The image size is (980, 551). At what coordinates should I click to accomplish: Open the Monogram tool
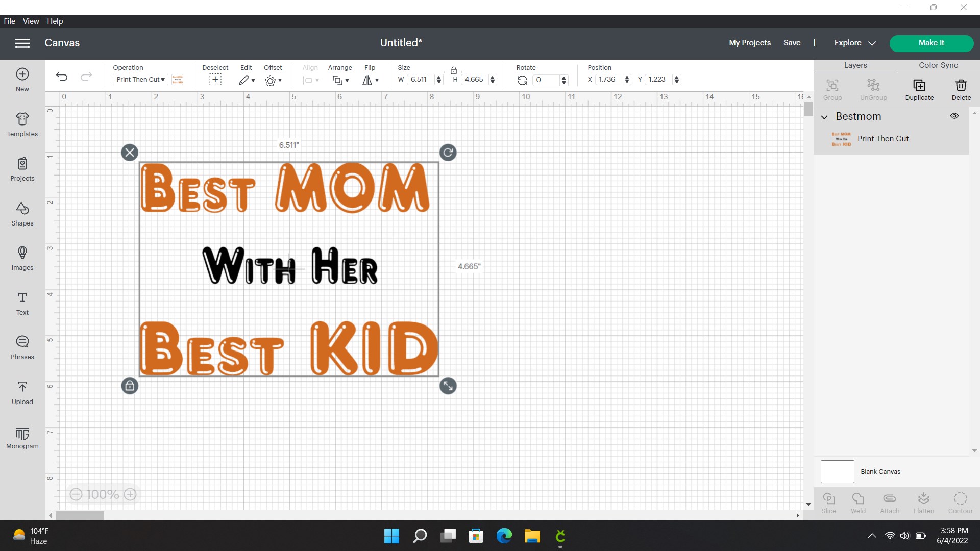coord(22,437)
